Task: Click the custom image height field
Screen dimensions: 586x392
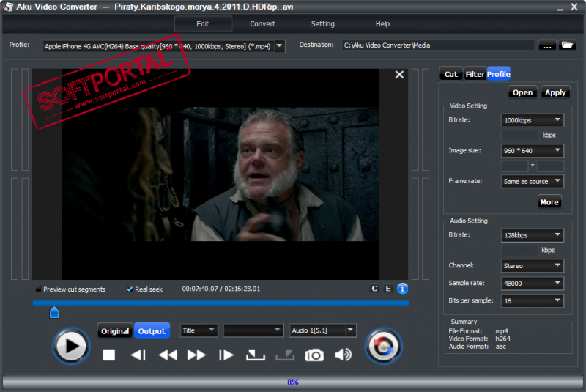Action: point(550,166)
